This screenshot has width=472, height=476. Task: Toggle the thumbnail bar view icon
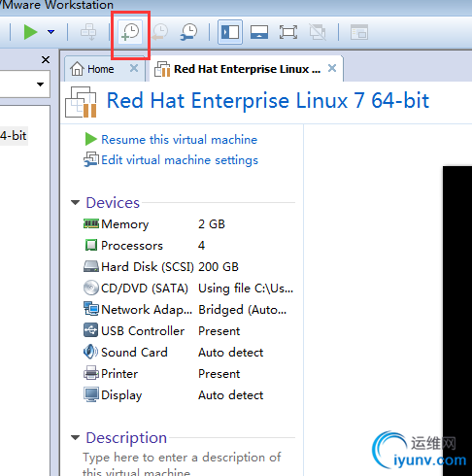coord(259,32)
